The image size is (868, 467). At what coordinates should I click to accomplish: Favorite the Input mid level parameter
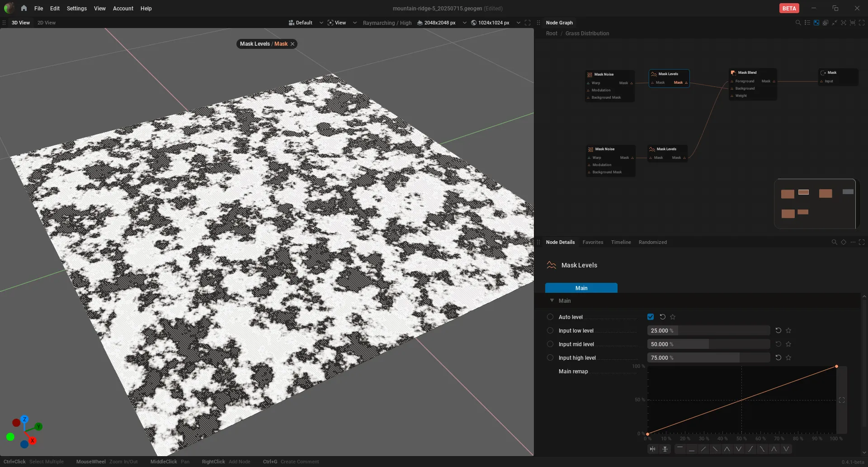click(788, 344)
